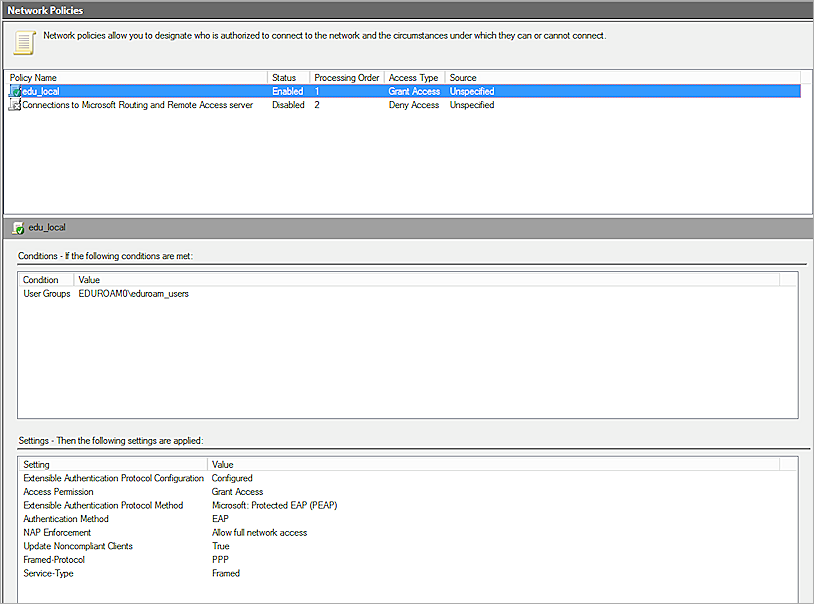This screenshot has height=604, width=814.
Task: Click the User Groups condition row
Action: pyautogui.click(x=46, y=294)
